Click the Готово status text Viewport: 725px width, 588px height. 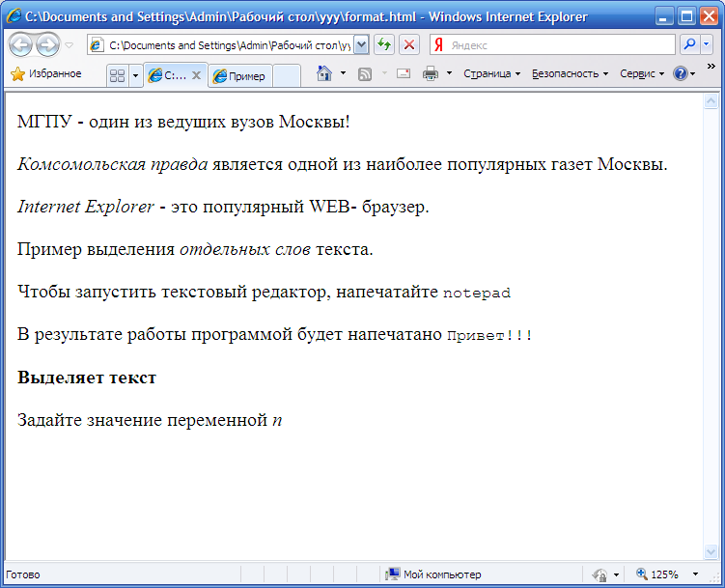[22, 574]
